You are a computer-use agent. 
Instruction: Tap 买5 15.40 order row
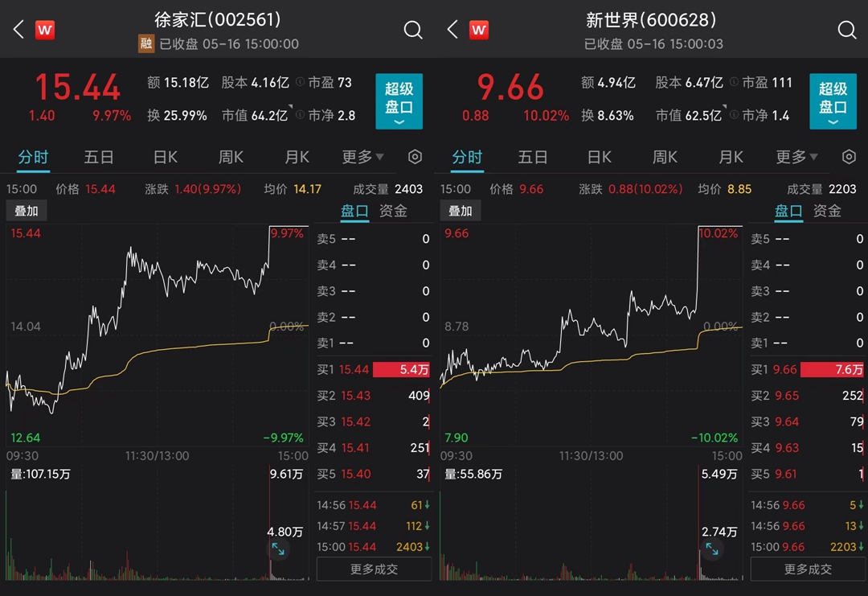373,474
